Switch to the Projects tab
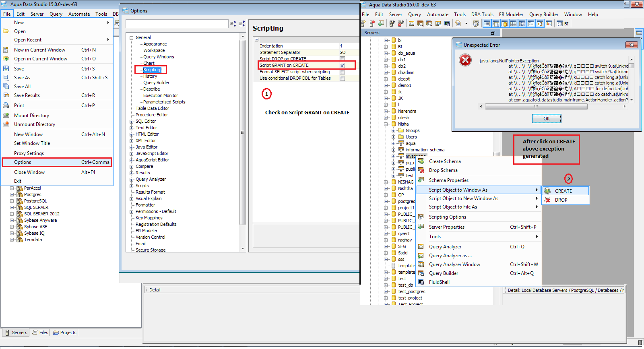 click(64, 332)
